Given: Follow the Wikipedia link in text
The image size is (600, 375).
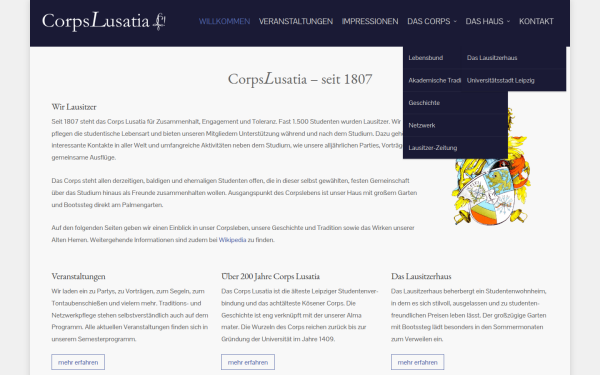Looking at the screenshot, I should point(232,240).
